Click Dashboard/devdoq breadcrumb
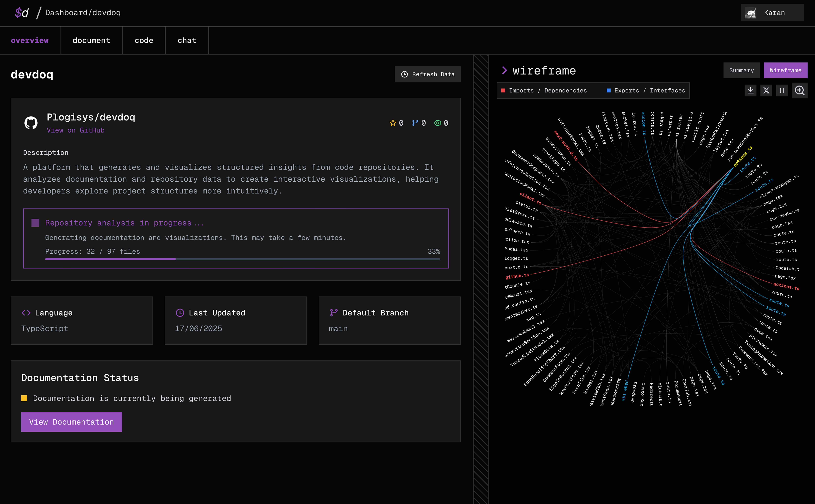815x504 pixels. [83, 13]
